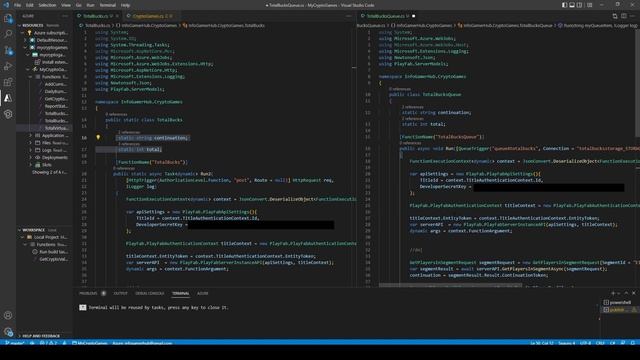
Task: Click horizontal scrollbar in right editor
Action: tap(450, 285)
